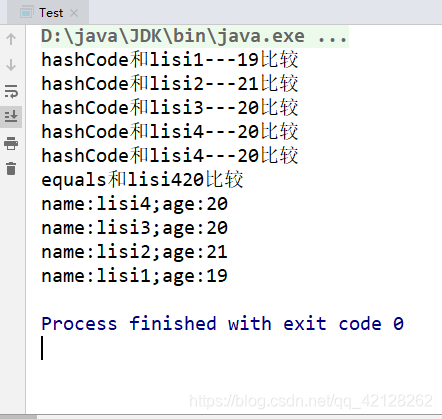Screen dimensions: 442x419
Task: Clear console with the trash icon
Action: (x=11, y=168)
